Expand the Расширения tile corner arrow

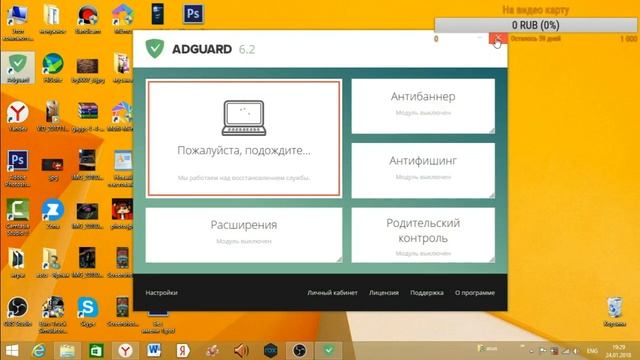pos(339,259)
